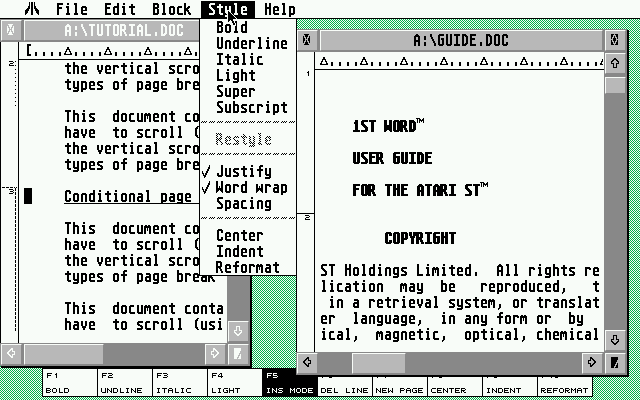Close the TUTORIAL.DOC window
The width and height of the screenshot is (640, 400).
coord(11,30)
